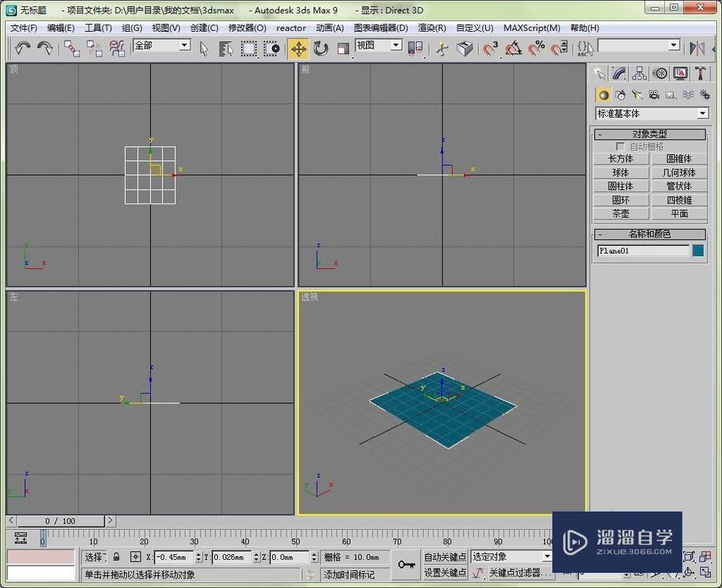The width and height of the screenshot is (722, 588).
Task: Choose the Cameras category icon
Action: 653,95
